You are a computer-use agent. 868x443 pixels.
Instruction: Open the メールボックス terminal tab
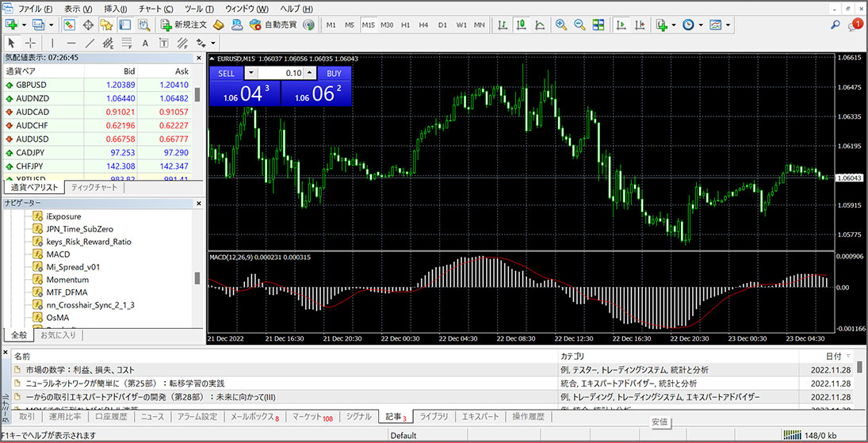pos(254,417)
